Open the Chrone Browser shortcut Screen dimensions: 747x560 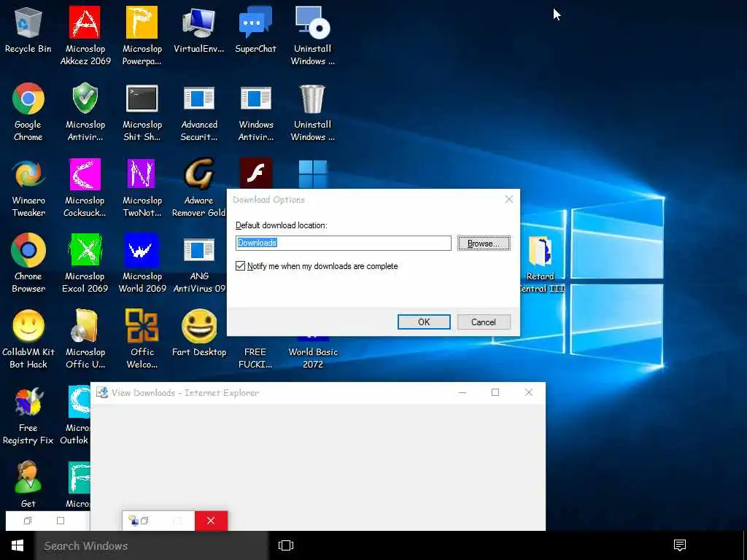click(x=28, y=263)
